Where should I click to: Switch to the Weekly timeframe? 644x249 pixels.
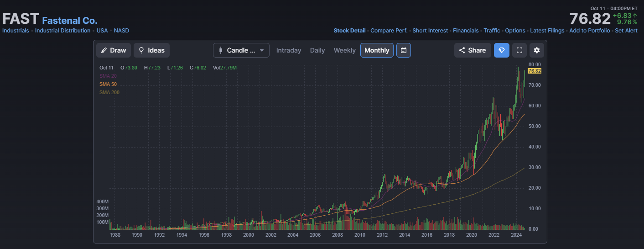point(344,50)
